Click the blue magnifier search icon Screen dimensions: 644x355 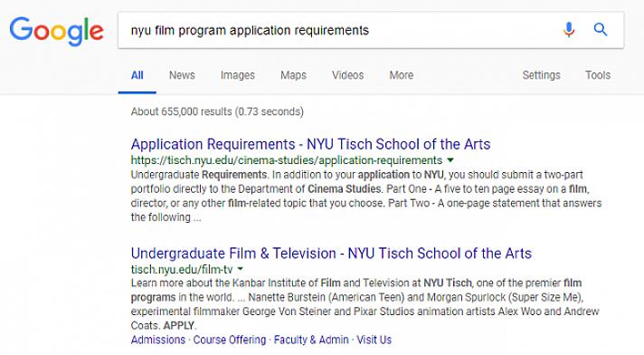tap(601, 30)
